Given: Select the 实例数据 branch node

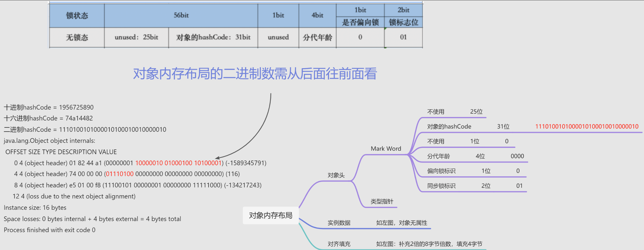Looking at the screenshot, I should tap(339, 223).
